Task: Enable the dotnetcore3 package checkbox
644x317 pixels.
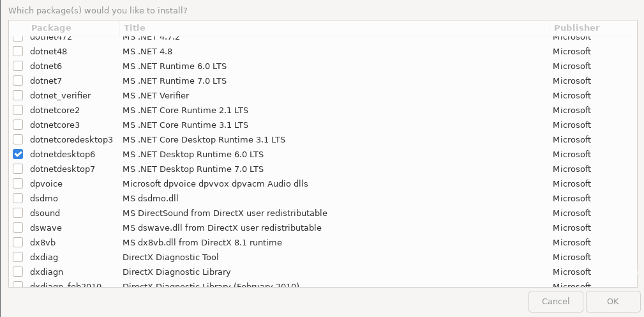Action: click(18, 125)
